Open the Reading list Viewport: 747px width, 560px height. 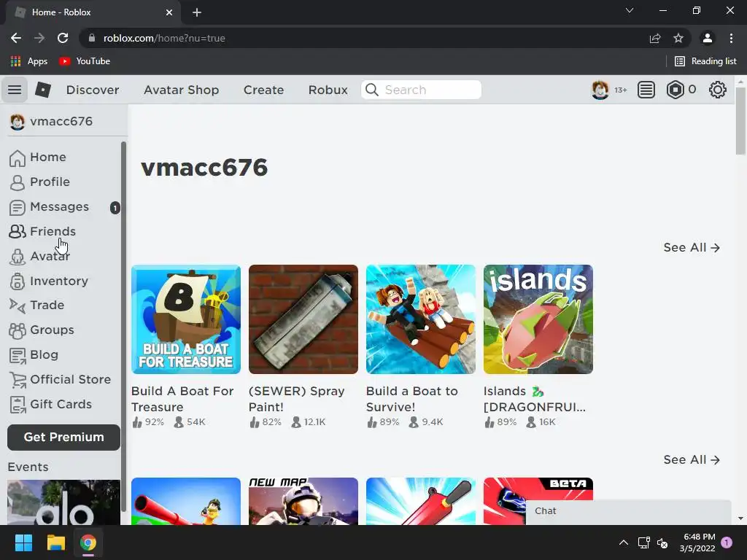coord(705,61)
